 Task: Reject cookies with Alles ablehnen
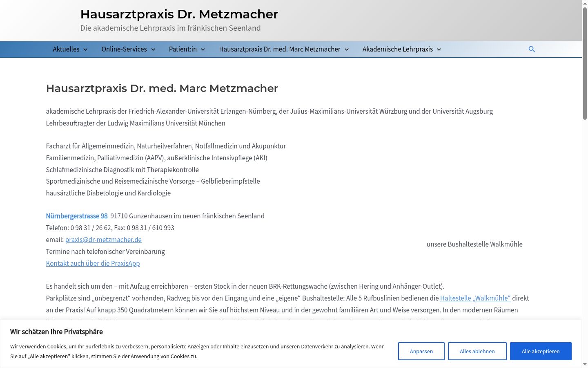click(477, 351)
